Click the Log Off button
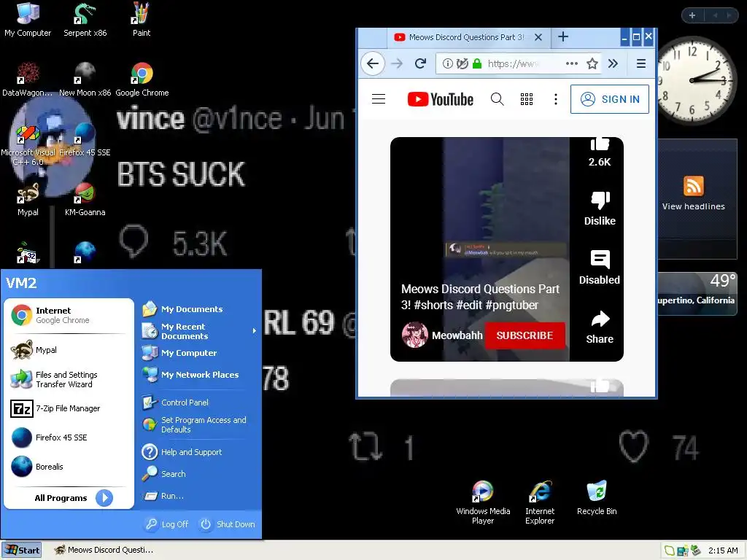 coord(167,524)
